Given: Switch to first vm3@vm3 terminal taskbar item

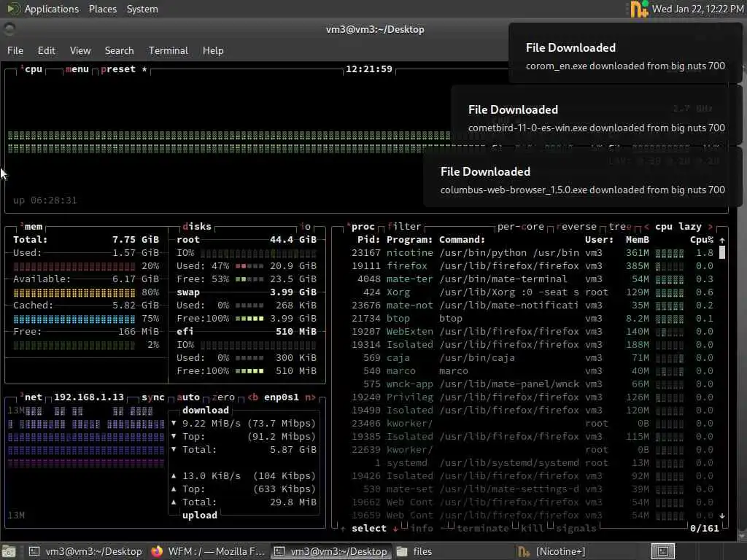Looking at the screenshot, I should tap(85, 551).
